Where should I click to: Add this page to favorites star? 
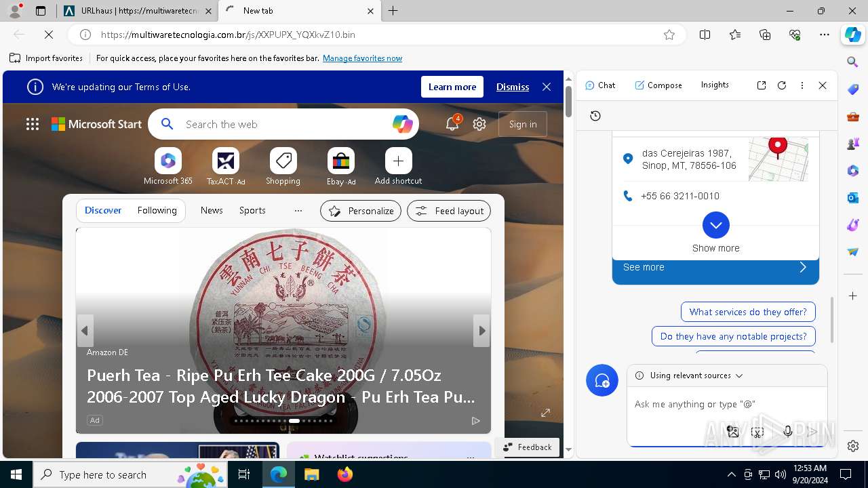click(x=669, y=35)
